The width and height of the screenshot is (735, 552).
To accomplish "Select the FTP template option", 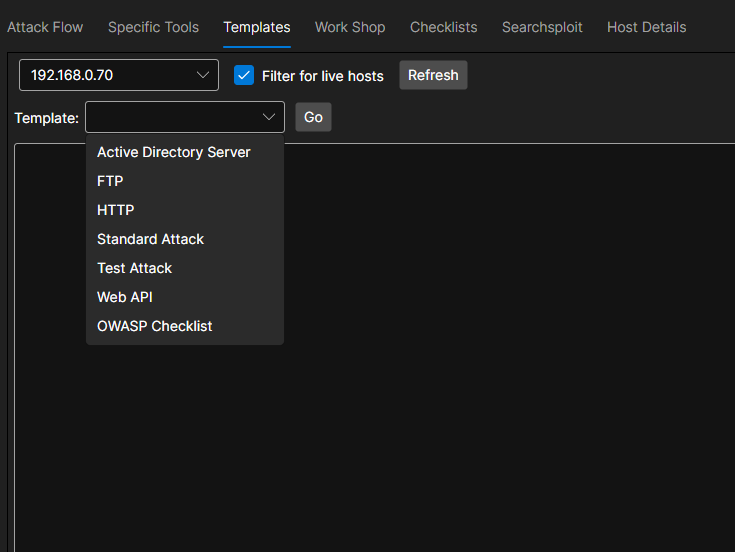I will pos(110,181).
